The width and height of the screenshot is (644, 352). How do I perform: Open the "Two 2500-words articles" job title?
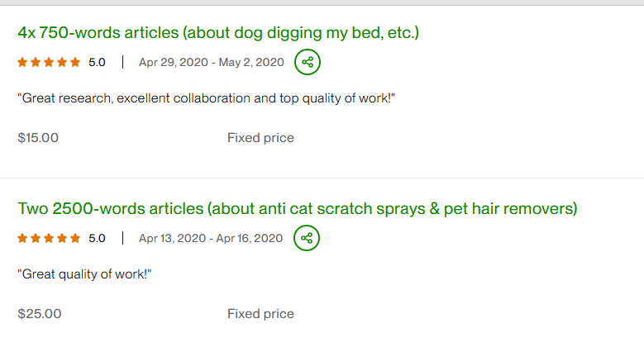297,208
